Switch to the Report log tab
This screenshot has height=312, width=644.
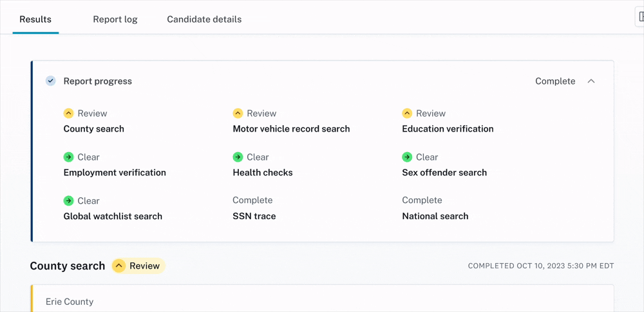115,19
